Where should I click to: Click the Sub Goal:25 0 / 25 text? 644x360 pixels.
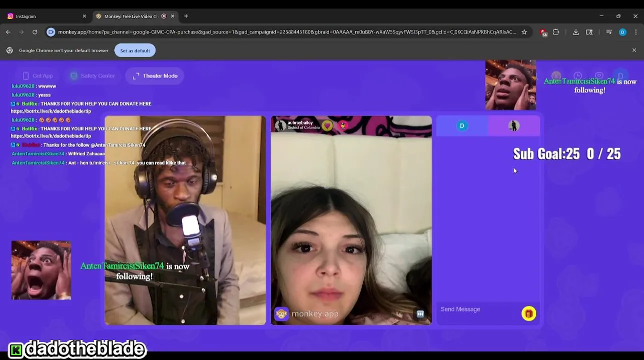pos(567,153)
